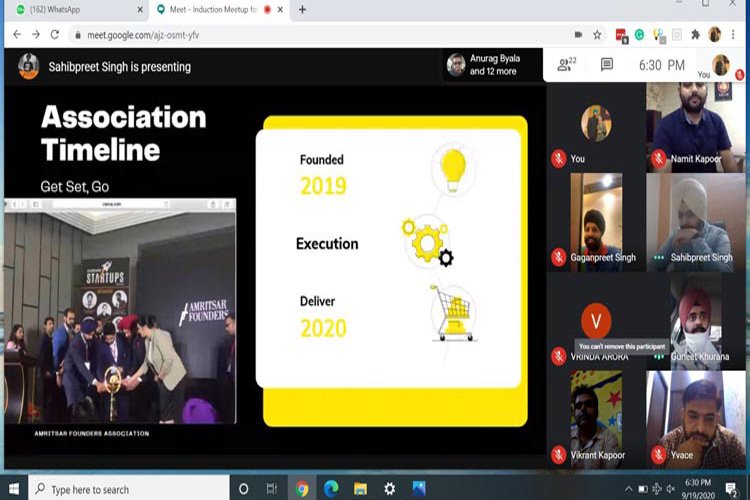This screenshot has height=500, width=750.
Task: Click the camera indicator in address bar
Action: (x=578, y=34)
